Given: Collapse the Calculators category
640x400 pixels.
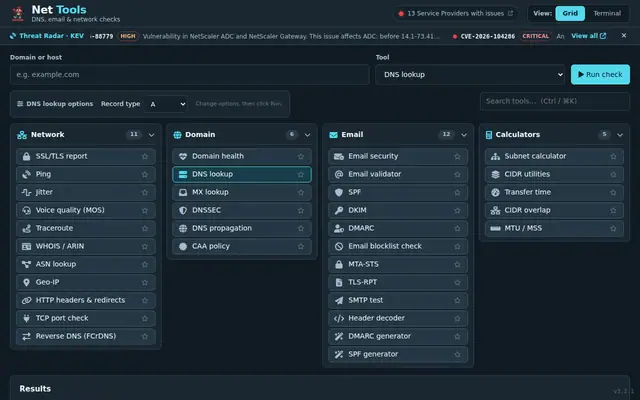Looking at the screenshot, I should [620, 135].
